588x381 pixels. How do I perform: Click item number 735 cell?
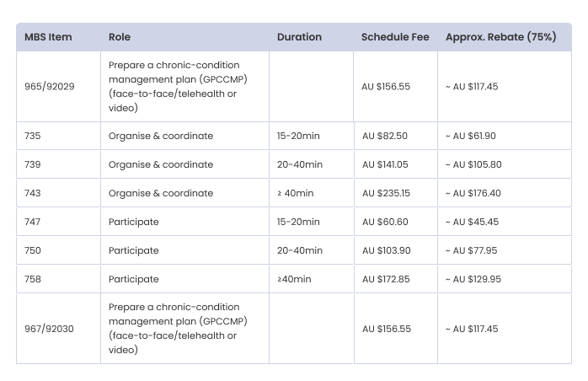point(34,136)
